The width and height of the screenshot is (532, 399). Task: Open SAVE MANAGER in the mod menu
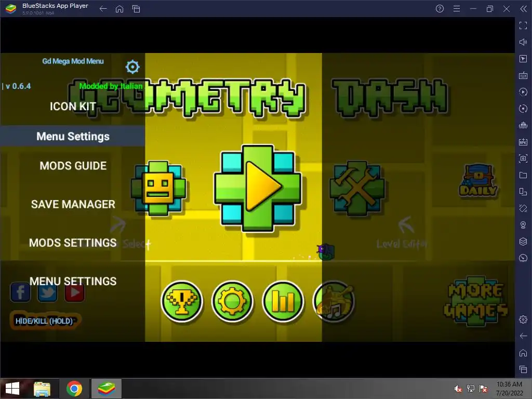tap(73, 204)
